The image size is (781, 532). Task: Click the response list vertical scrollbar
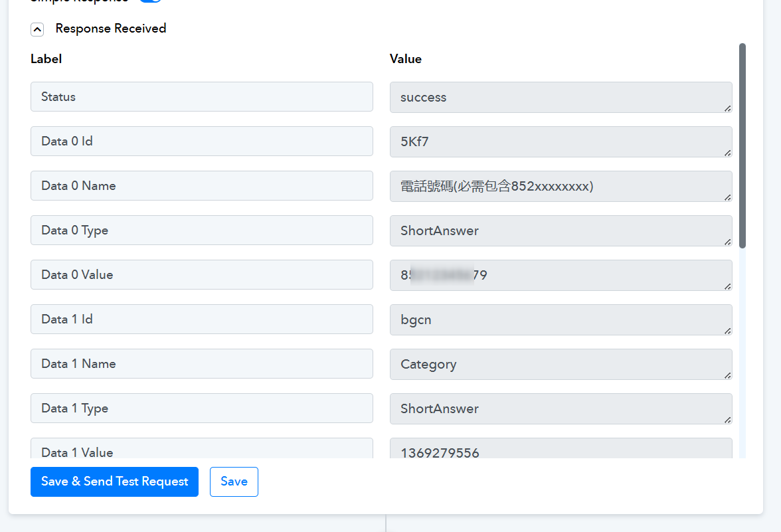[x=742, y=146]
